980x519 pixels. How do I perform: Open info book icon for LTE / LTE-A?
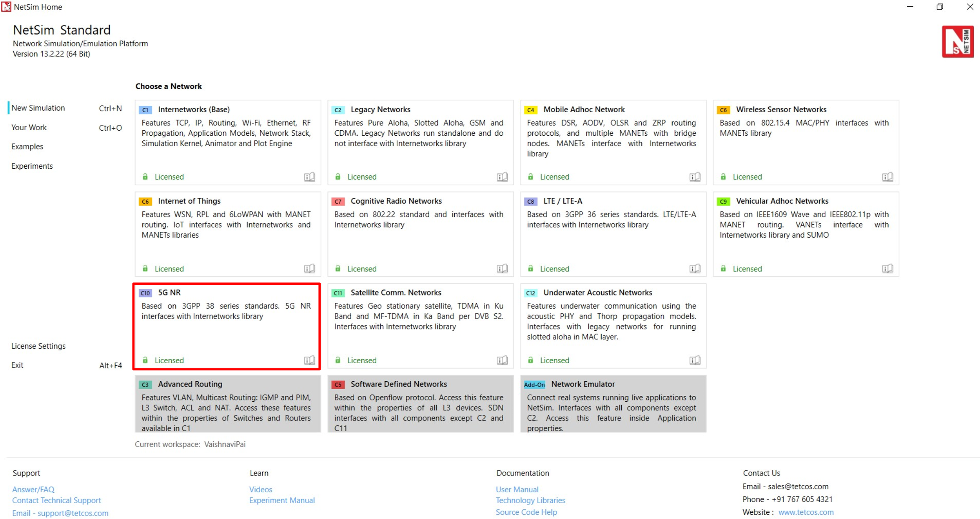pyautogui.click(x=695, y=269)
